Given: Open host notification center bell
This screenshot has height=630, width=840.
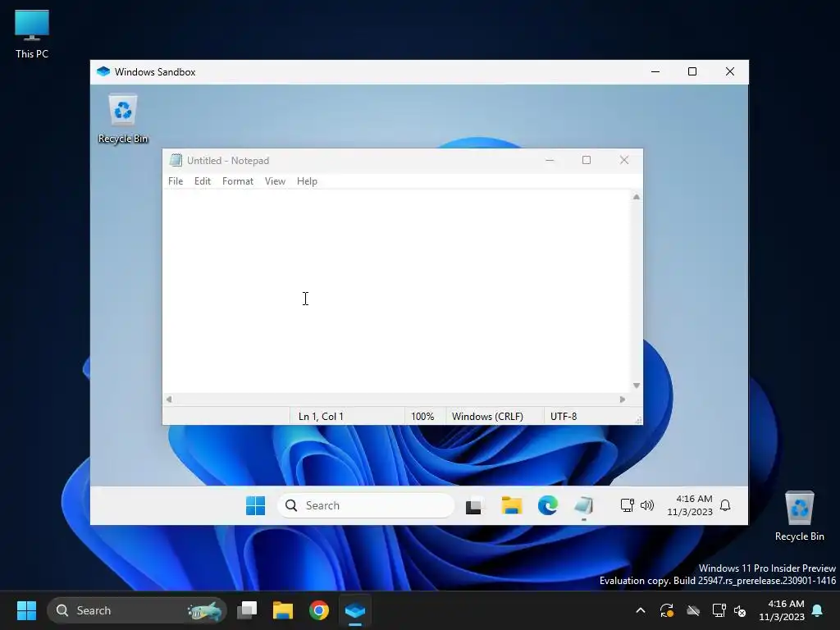Looking at the screenshot, I should 818,610.
